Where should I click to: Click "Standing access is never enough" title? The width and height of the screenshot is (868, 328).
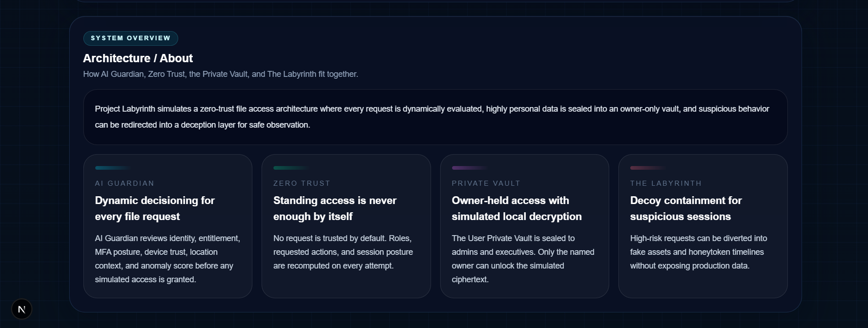point(335,209)
